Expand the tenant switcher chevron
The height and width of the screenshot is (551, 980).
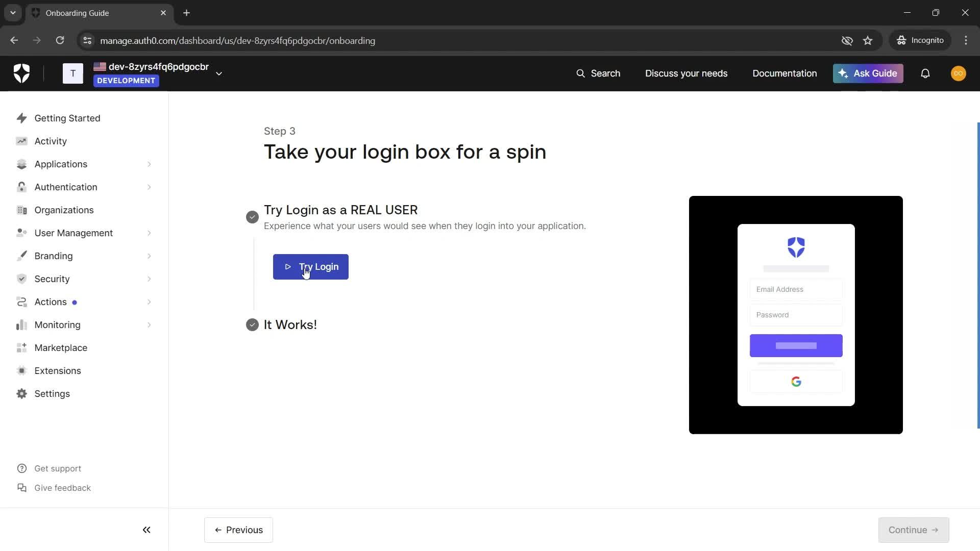pos(219,73)
